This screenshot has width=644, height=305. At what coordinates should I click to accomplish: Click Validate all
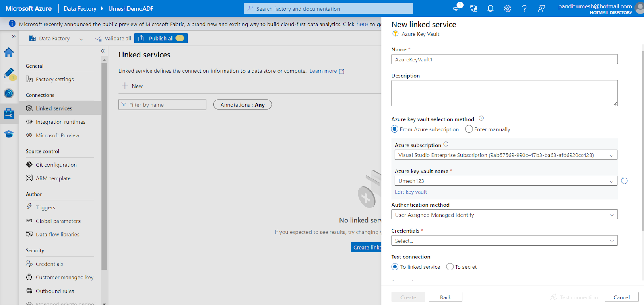[x=113, y=38]
